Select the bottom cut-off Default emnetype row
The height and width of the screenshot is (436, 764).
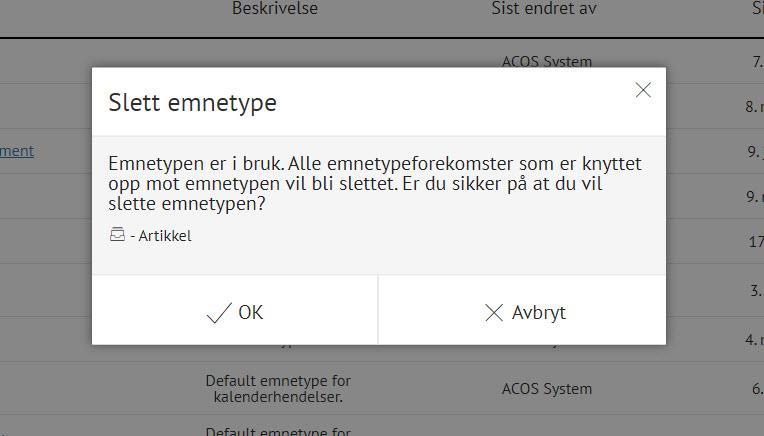pos(278,431)
